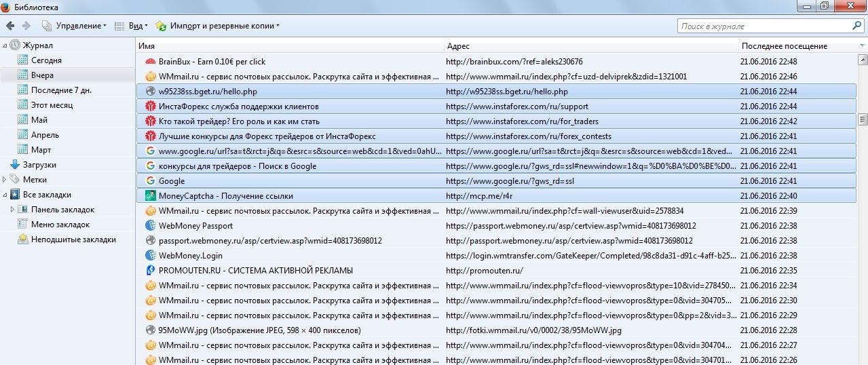Image resolution: width=868 pixels, height=365 pixels.
Task: Select Этот месяц history folder
Action: coord(52,105)
